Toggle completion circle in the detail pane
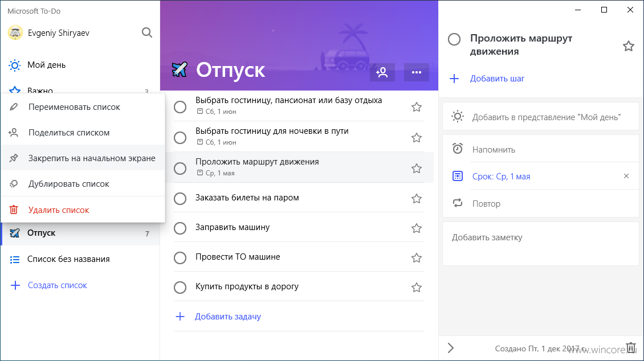Image resolution: width=644 pixels, height=361 pixels. (454, 39)
